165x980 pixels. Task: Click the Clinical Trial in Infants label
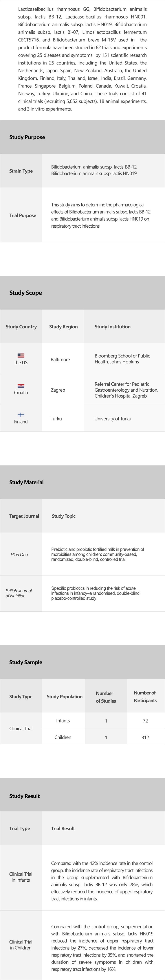pos(21,877)
